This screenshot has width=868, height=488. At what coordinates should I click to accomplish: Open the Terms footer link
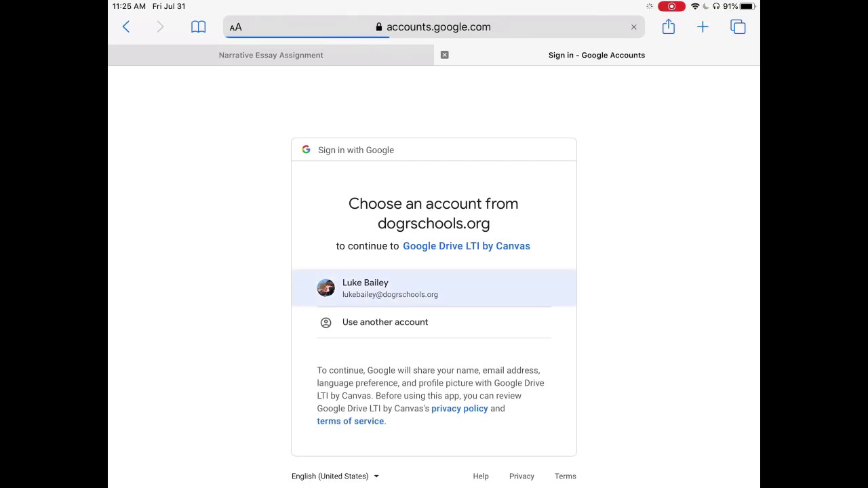pyautogui.click(x=565, y=476)
